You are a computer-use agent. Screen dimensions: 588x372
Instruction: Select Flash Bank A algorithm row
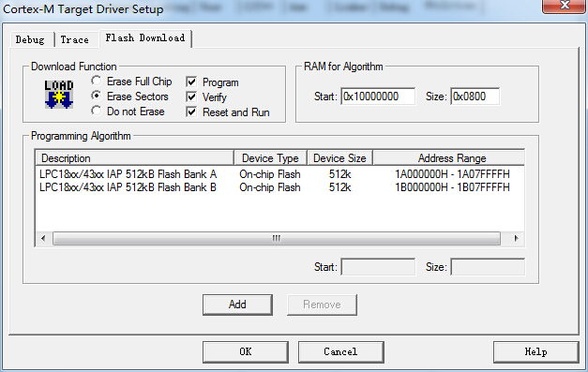(279, 174)
